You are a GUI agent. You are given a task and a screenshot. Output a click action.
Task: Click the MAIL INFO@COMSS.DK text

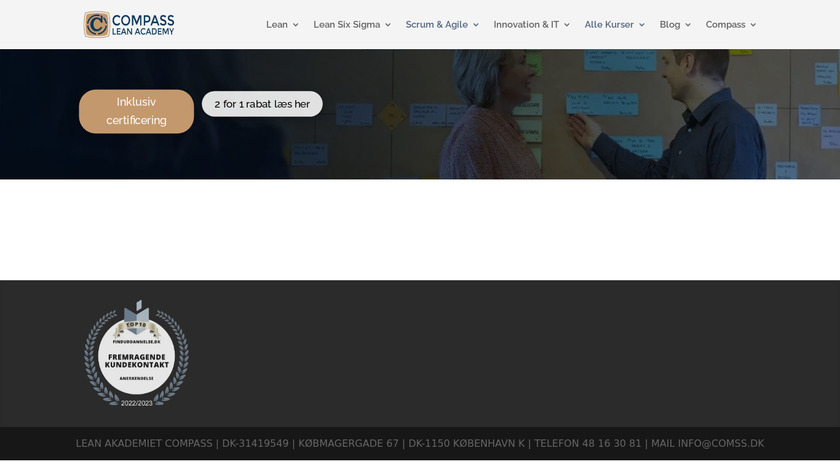pyautogui.click(x=708, y=444)
